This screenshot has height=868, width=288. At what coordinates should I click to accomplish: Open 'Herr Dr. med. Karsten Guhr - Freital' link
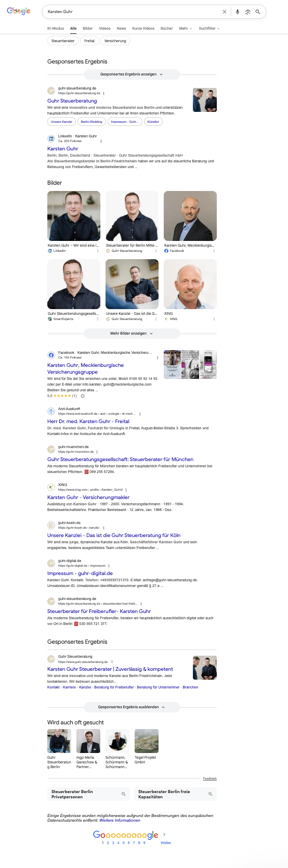pos(88,422)
